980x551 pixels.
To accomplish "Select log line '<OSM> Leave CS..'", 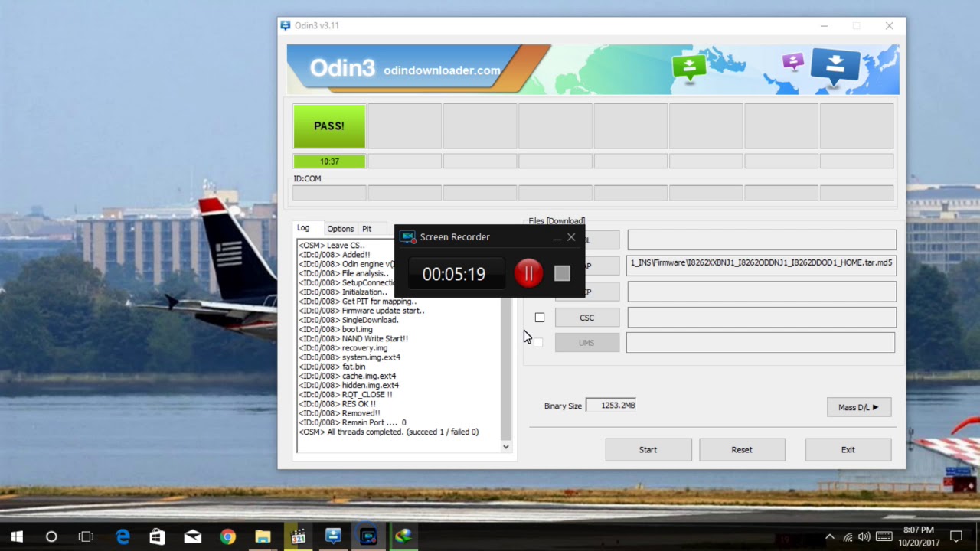I will coord(332,246).
